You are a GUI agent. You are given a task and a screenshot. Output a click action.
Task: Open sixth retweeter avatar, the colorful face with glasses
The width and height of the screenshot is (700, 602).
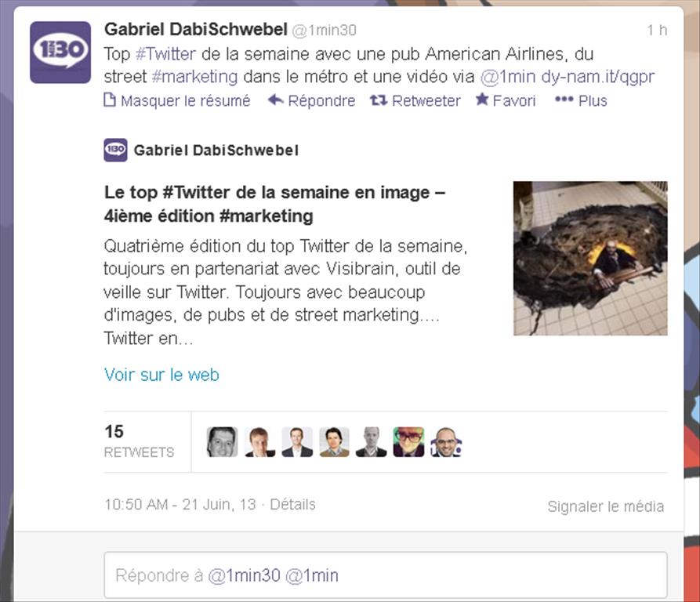[408, 442]
